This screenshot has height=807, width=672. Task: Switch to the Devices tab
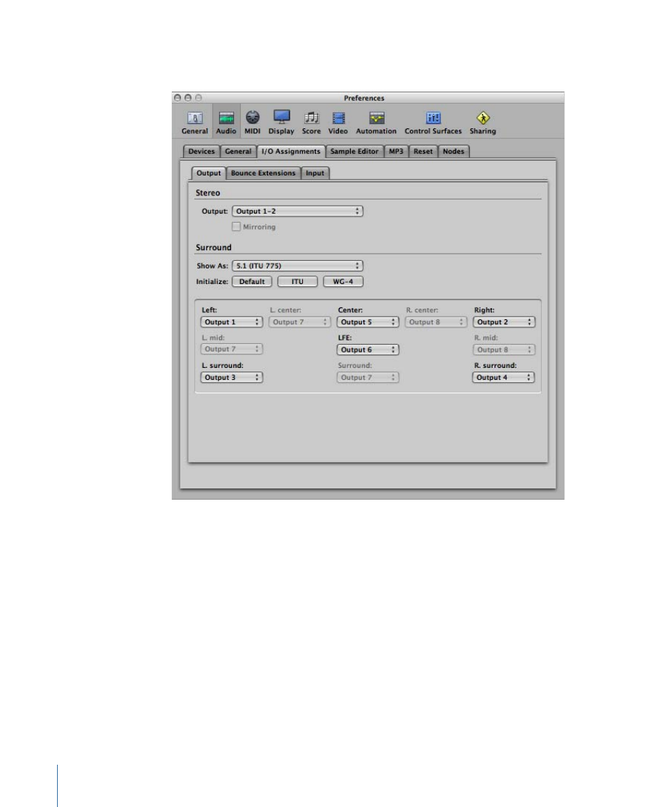201,152
